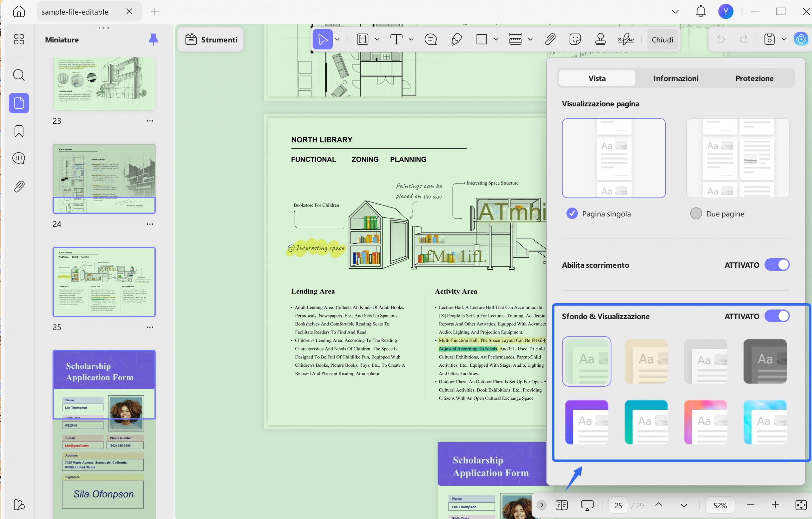Open the title bar dropdown chevron
The height and width of the screenshot is (519, 812).
pos(675,11)
